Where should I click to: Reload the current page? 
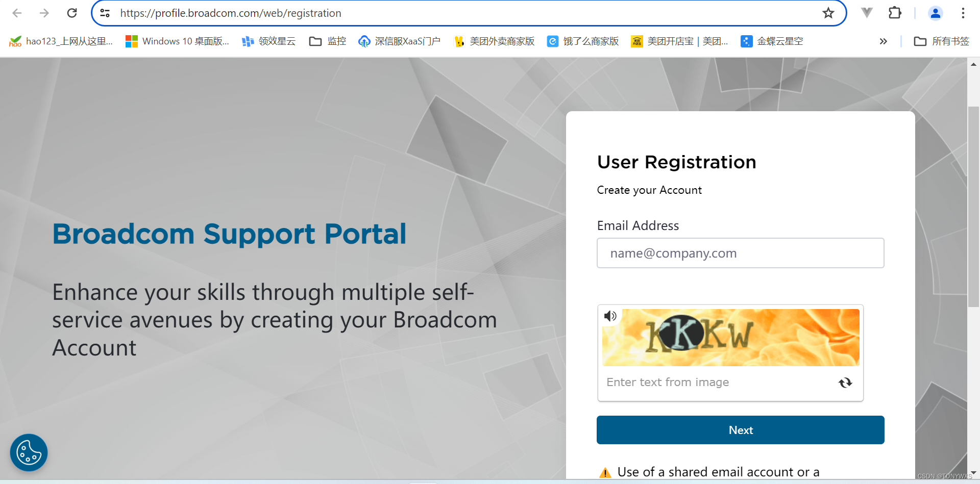click(72, 13)
